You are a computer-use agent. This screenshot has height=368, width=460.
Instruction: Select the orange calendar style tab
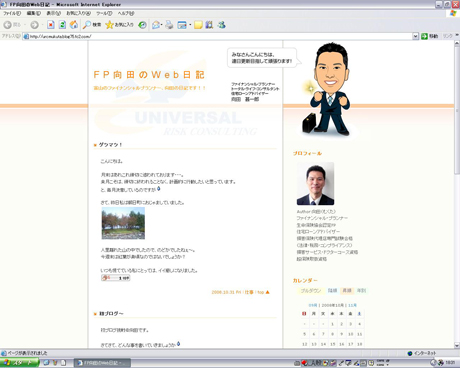[x=347, y=291]
